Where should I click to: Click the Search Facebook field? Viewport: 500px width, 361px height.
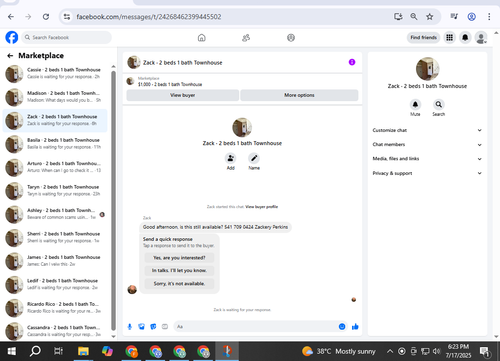tap(67, 37)
